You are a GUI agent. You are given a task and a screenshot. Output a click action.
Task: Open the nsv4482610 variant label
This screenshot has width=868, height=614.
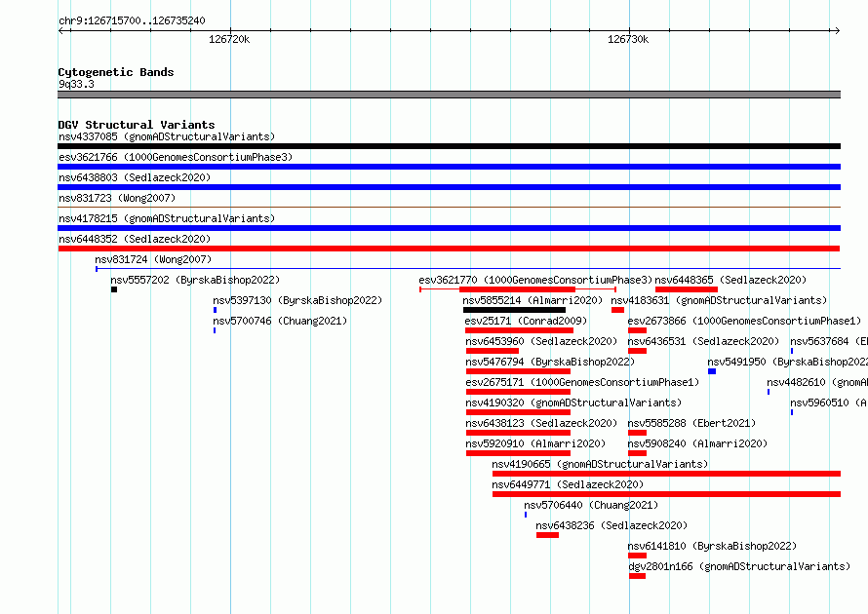click(817, 382)
